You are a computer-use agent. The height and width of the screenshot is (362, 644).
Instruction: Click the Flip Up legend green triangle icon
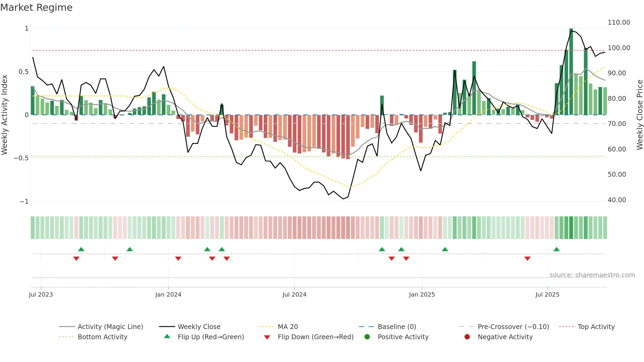click(x=167, y=336)
